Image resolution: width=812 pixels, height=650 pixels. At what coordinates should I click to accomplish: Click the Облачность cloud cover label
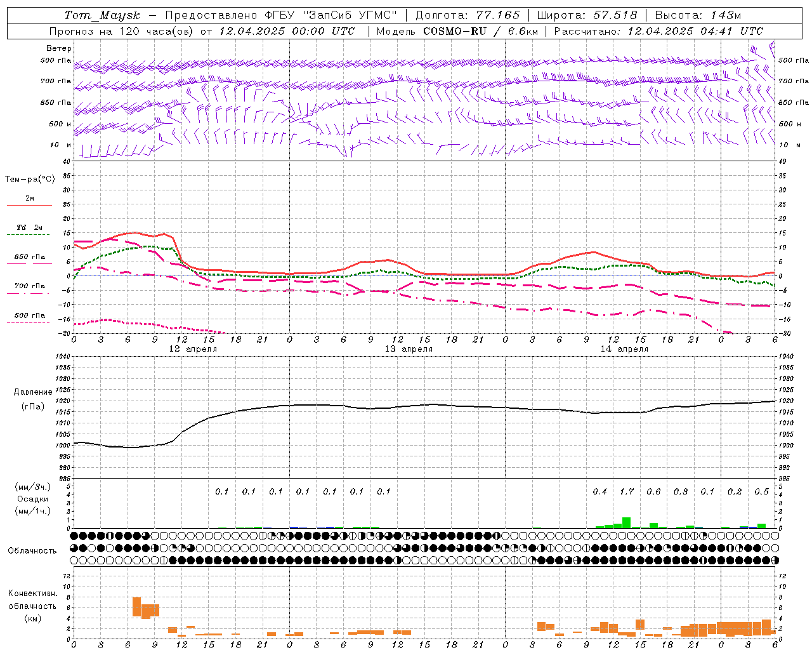(x=32, y=551)
